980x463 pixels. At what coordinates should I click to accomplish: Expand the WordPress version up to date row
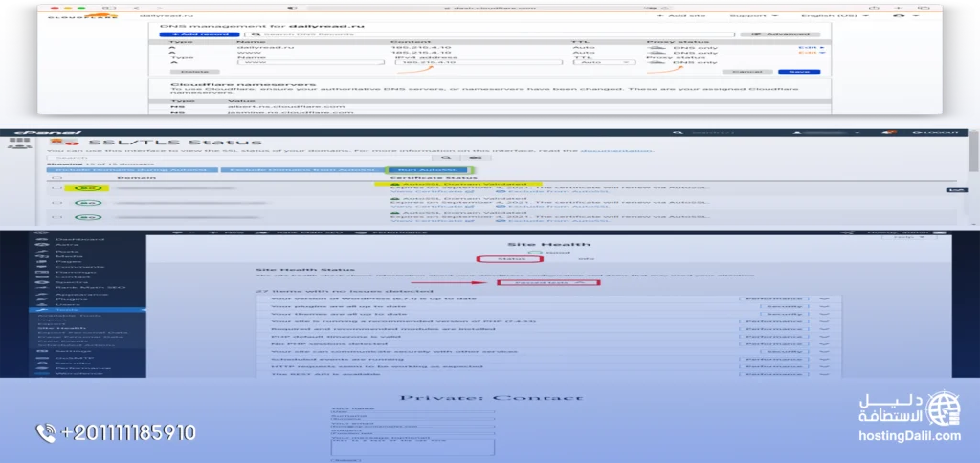pos(548,298)
